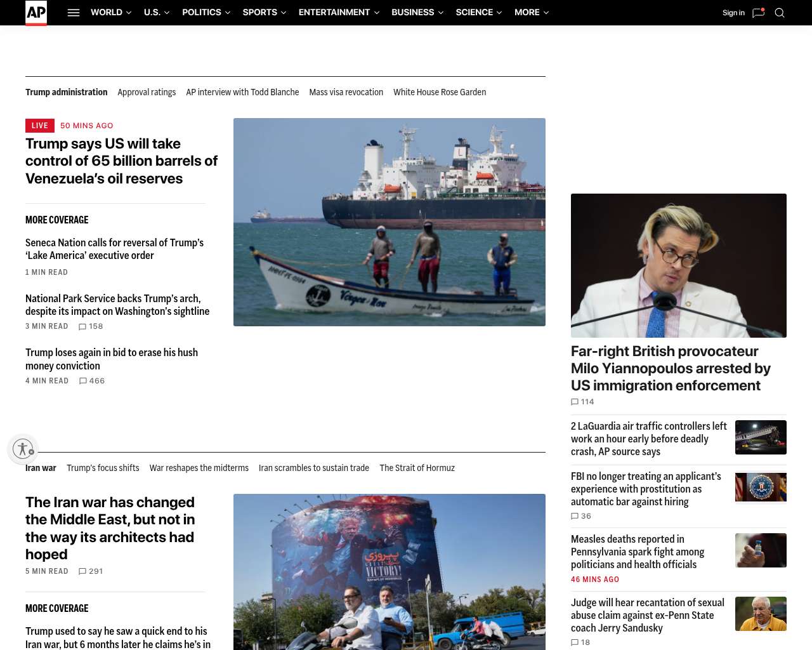
Task: Read Seneca Nation Lake America story
Action: click(114, 249)
